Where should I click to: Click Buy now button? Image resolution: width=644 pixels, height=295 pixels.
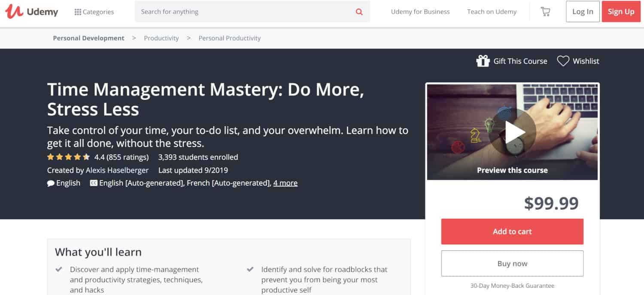pos(512,264)
